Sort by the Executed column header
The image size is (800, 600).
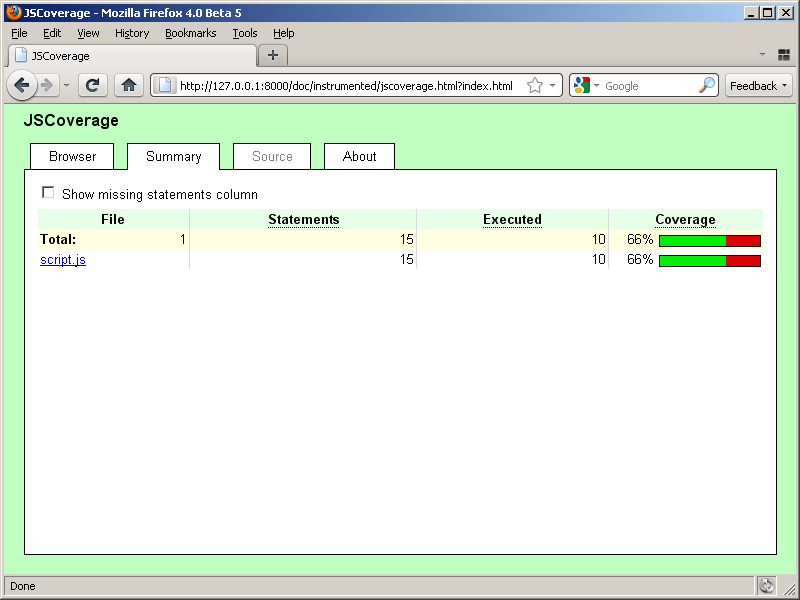coord(512,219)
